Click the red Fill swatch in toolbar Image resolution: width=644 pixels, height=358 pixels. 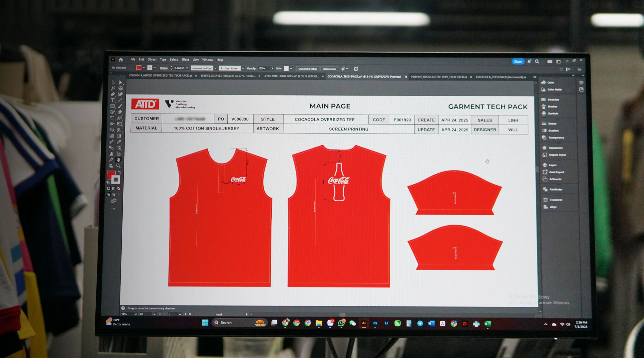[x=111, y=175]
